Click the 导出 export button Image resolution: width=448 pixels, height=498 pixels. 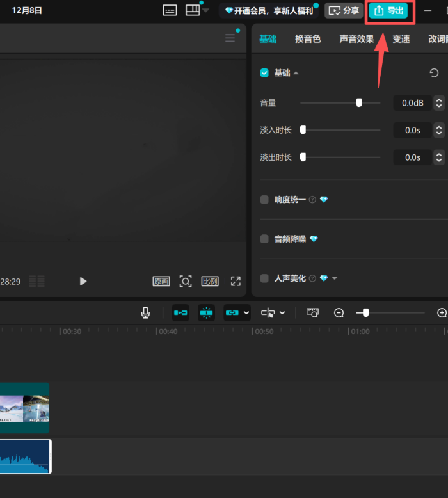388,11
